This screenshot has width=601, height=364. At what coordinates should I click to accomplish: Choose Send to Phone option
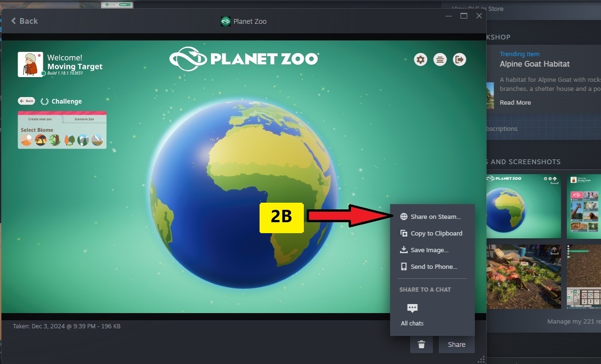[x=428, y=266]
